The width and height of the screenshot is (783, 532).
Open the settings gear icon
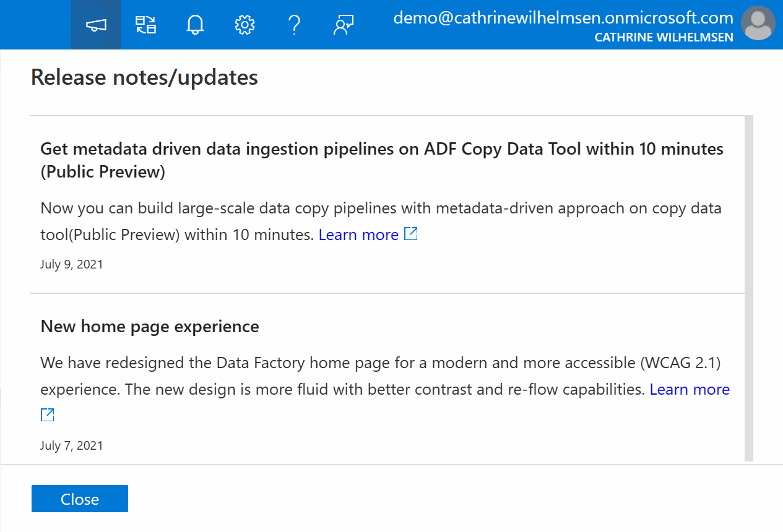245,25
